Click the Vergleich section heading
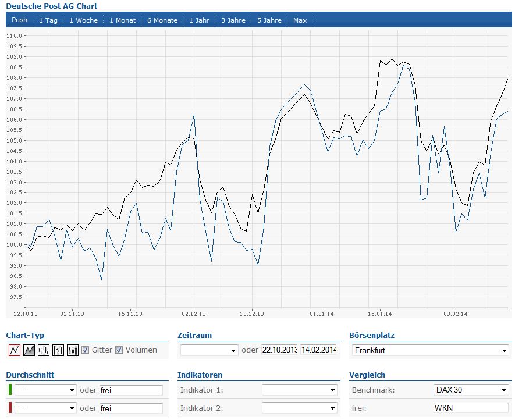515x420 pixels. 367,375
